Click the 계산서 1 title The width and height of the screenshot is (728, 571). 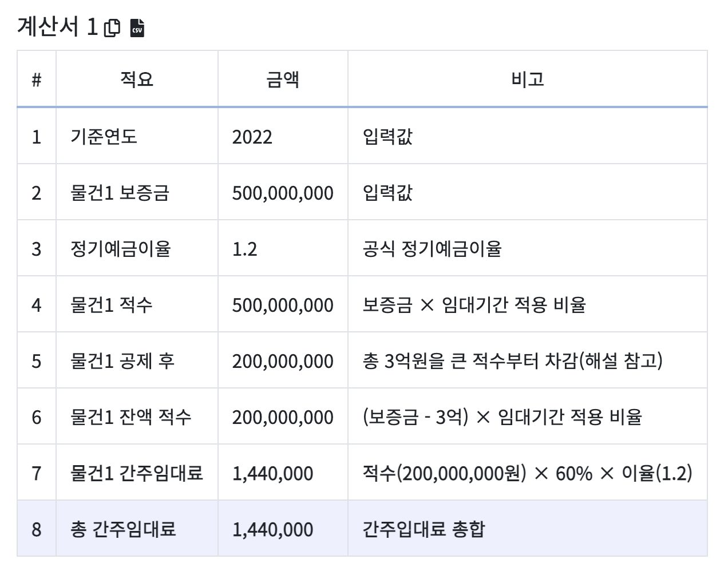pyautogui.click(x=49, y=25)
